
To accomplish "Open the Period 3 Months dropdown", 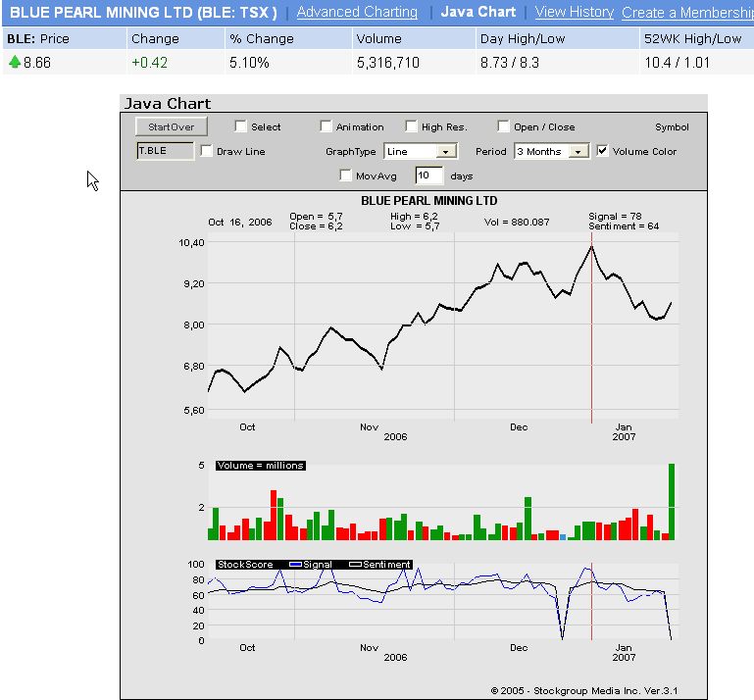I will pyautogui.click(x=552, y=151).
